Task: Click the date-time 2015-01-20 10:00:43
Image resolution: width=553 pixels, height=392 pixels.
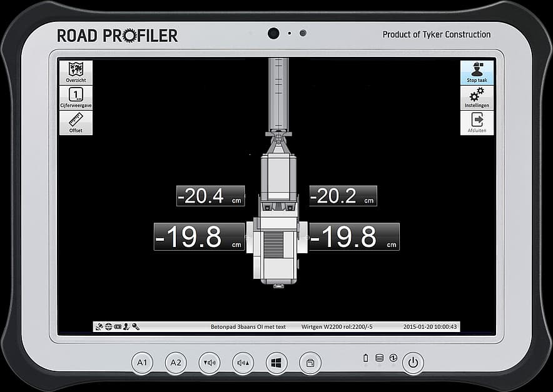Action: pyautogui.click(x=430, y=327)
